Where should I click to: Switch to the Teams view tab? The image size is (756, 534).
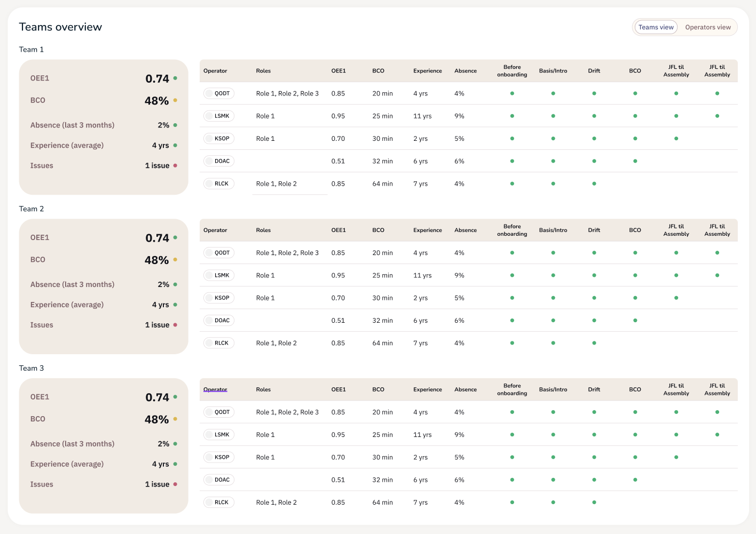click(656, 27)
